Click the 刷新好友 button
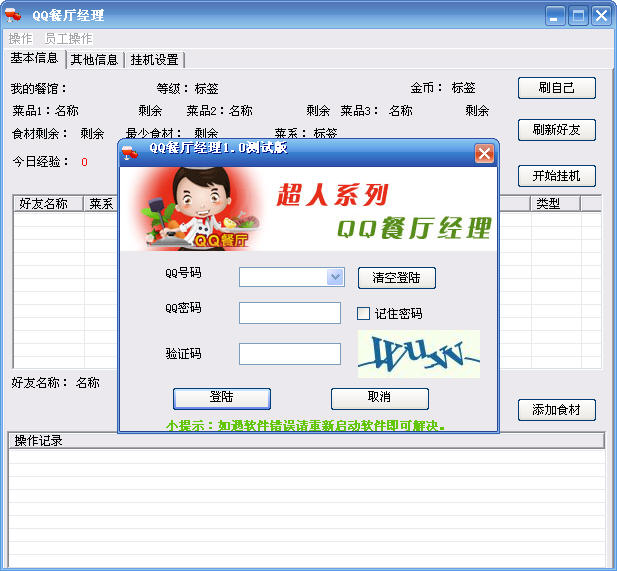617x571 pixels. pos(556,130)
